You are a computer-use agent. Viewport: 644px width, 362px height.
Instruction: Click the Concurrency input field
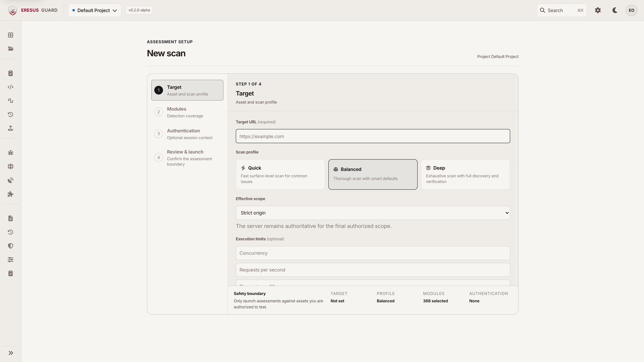[373, 253]
